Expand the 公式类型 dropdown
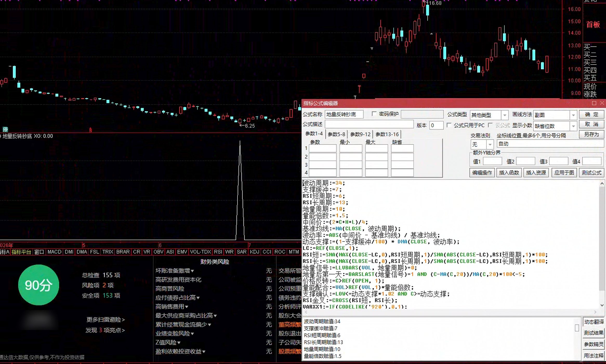The width and height of the screenshot is (606, 364). [504, 115]
